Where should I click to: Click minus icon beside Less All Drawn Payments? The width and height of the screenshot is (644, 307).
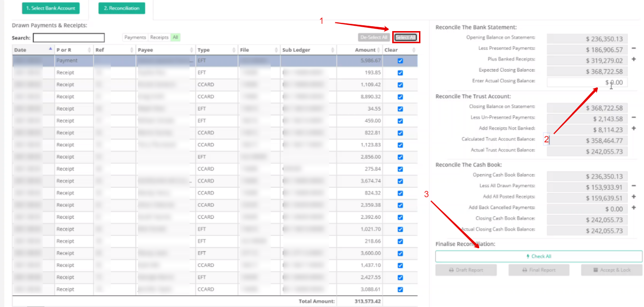click(x=633, y=186)
